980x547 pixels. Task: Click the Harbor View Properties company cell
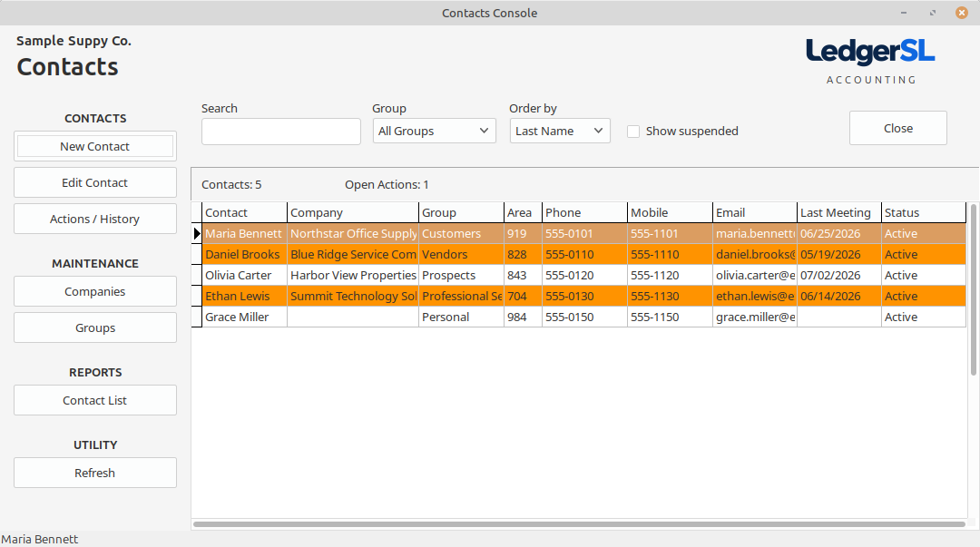coord(353,275)
